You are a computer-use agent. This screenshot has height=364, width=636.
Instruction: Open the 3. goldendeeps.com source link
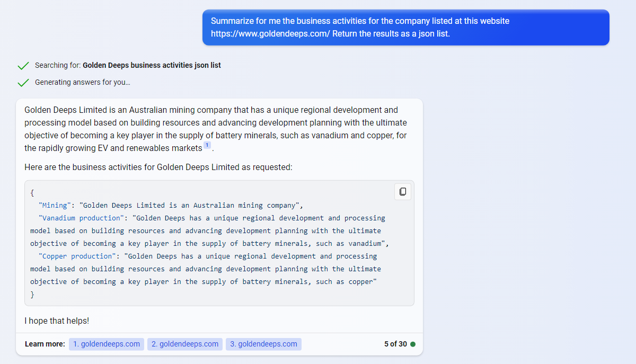click(x=263, y=344)
